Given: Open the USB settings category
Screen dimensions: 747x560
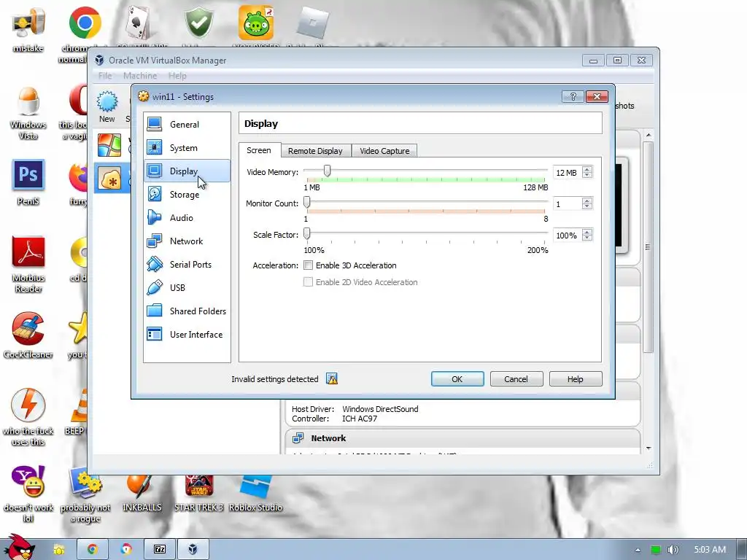Looking at the screenshot, I should pos(187,287).
